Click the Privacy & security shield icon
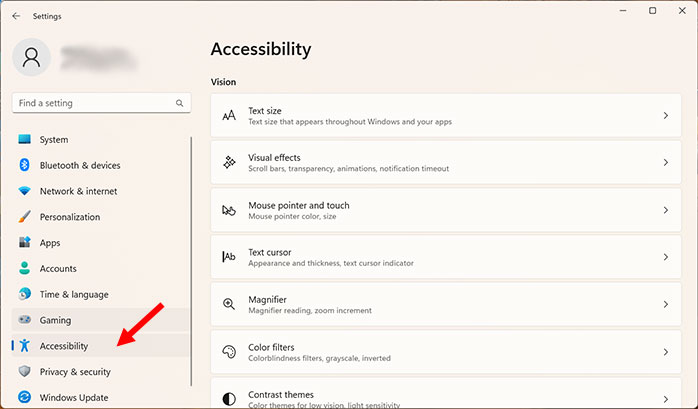This screenshot has height=409, width=698. coord(24,372)
